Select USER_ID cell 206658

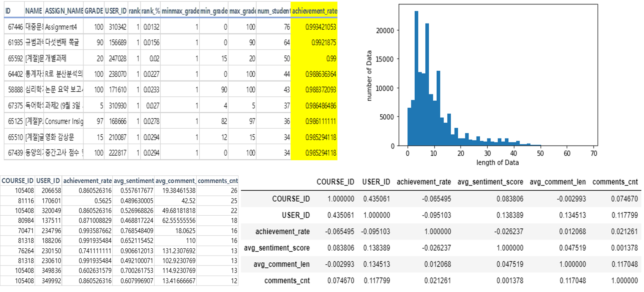(x=51, y=191)
